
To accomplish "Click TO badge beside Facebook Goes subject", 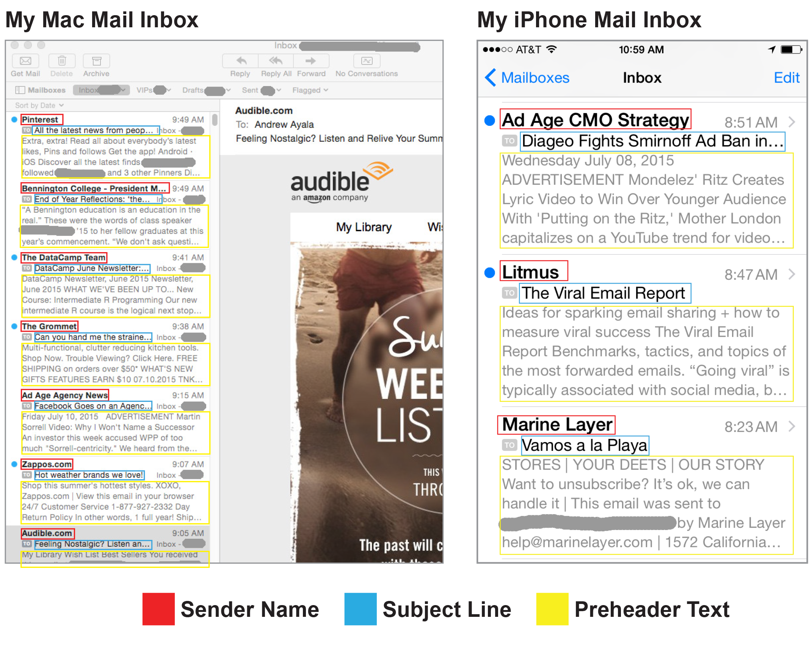I will point(27,406).
